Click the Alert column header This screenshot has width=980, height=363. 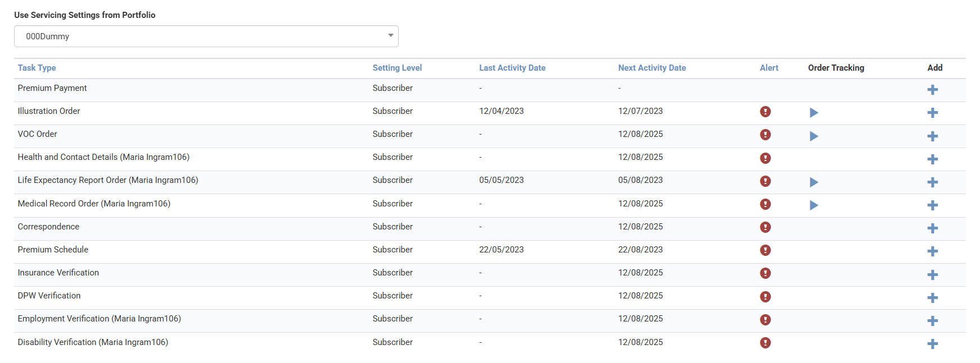[769, 68]
